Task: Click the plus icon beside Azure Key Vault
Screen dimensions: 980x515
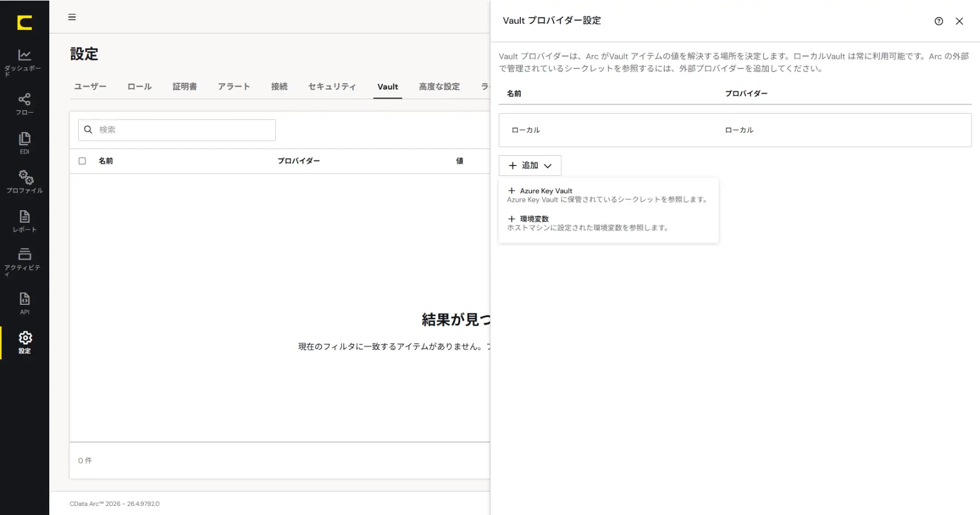Action: pyautogui.click(x=512, y=191)
